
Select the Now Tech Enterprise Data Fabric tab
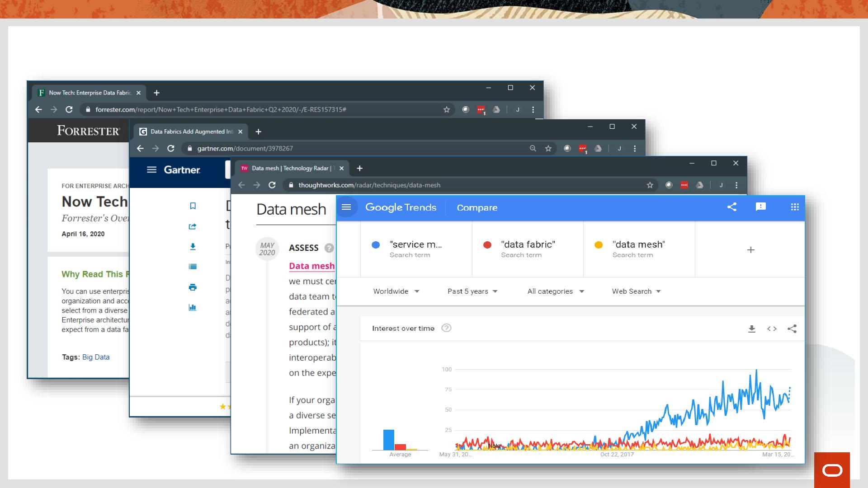coord(89,93)
